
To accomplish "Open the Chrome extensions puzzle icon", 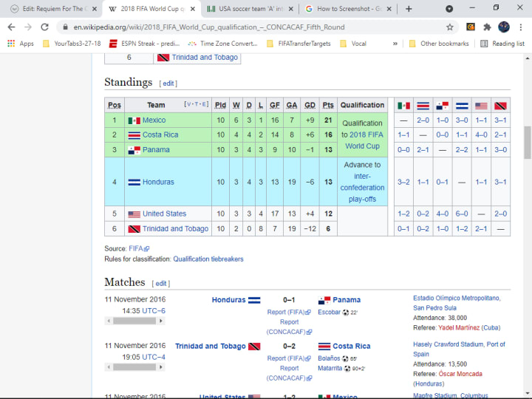I will coord(487,27).
